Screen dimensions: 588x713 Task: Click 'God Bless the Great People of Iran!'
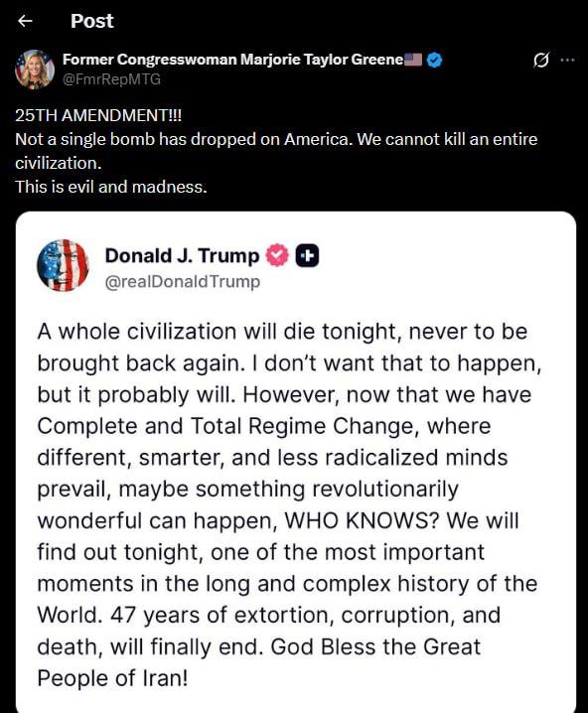pyautogui.click(x=259, y=662)
